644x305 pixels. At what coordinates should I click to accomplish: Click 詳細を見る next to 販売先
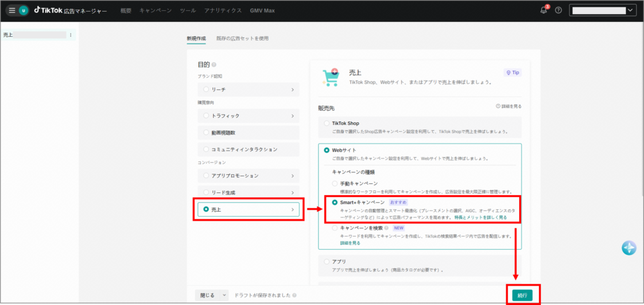(x=509, y=106)
